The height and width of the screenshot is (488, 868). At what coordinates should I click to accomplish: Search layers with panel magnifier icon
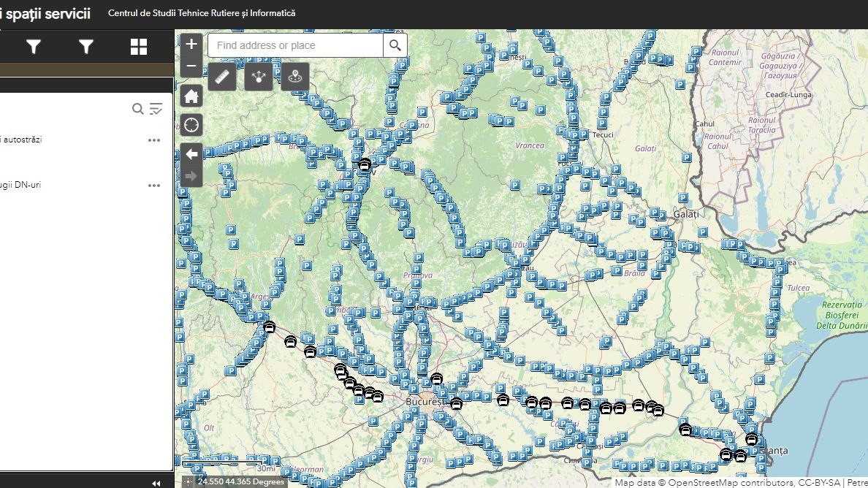[138, 108]
